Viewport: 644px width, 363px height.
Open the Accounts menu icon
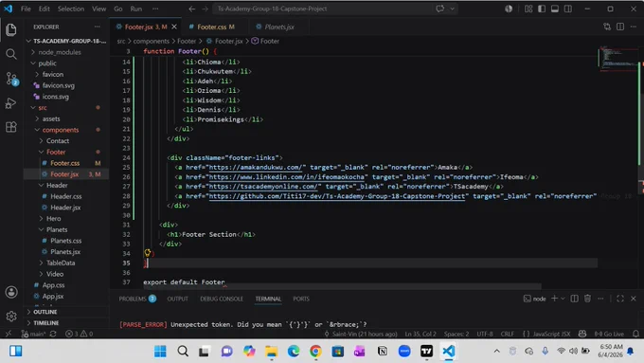(x=11, y=292)
